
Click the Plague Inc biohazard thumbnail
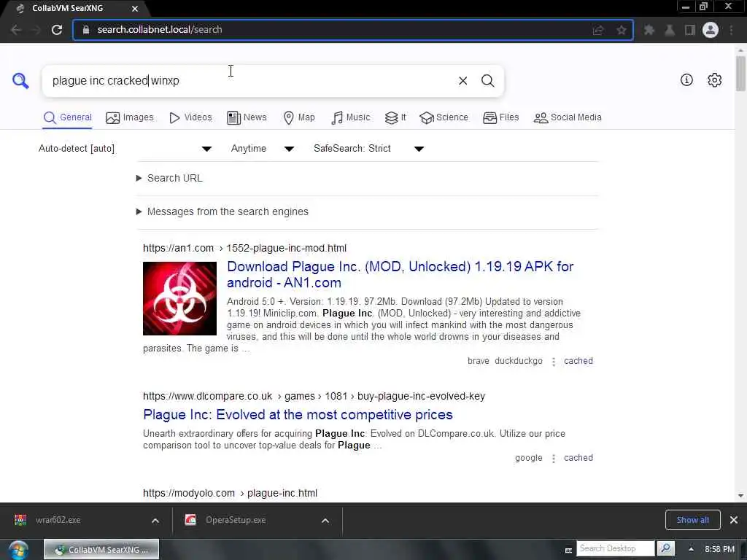coord(179,298)
